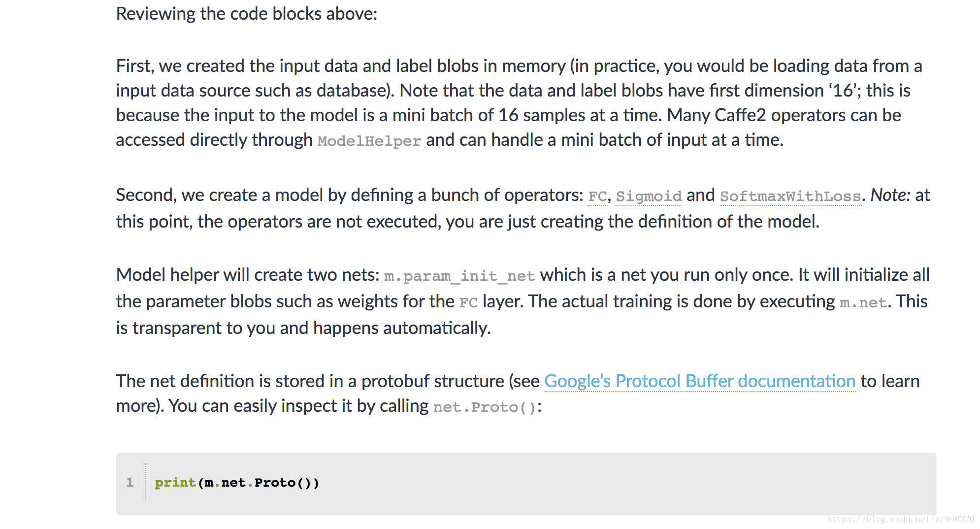Click the paragraph starting 'First, we created'
Image resolution: width=980 pixels, height=529 pixels.
(519, 103)
